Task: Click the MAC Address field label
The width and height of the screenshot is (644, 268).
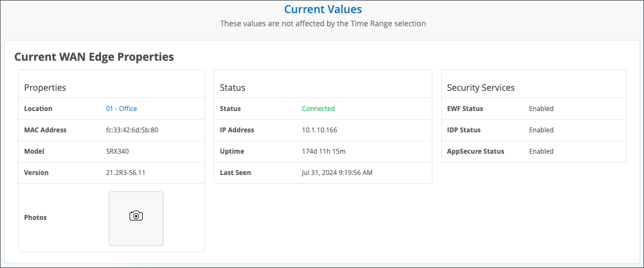Action: click(45, 130)
